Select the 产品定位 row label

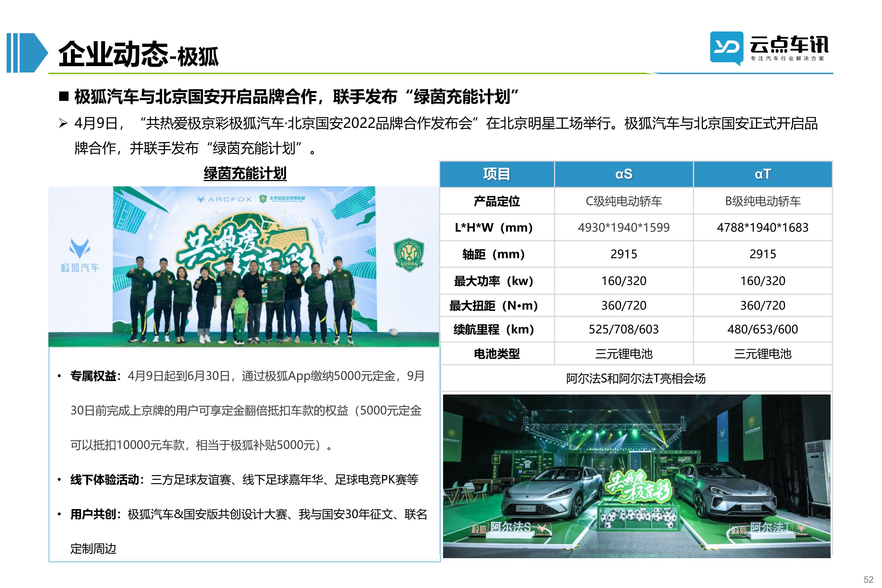point(497,201)
